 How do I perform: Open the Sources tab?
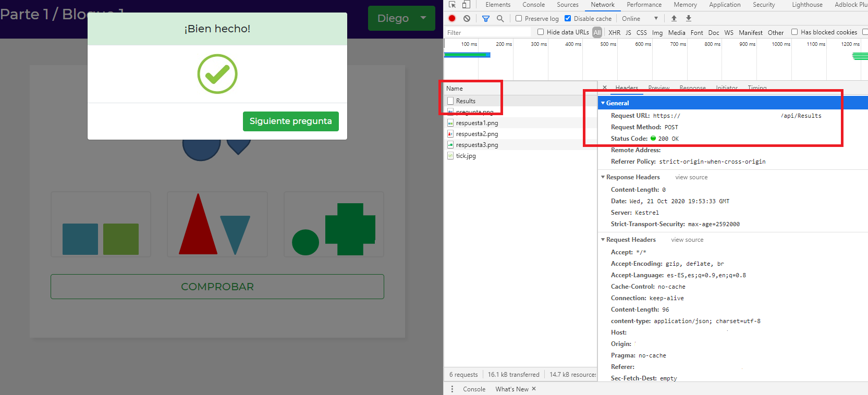(x=568, y=5)
